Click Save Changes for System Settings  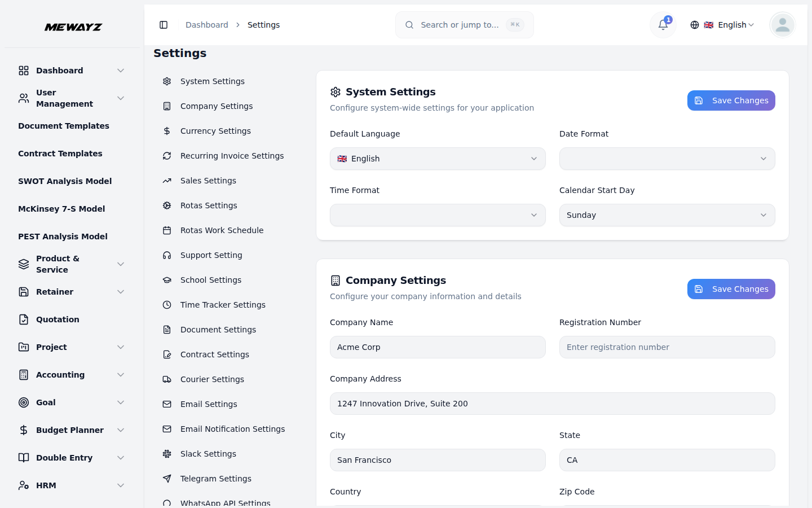731,100
